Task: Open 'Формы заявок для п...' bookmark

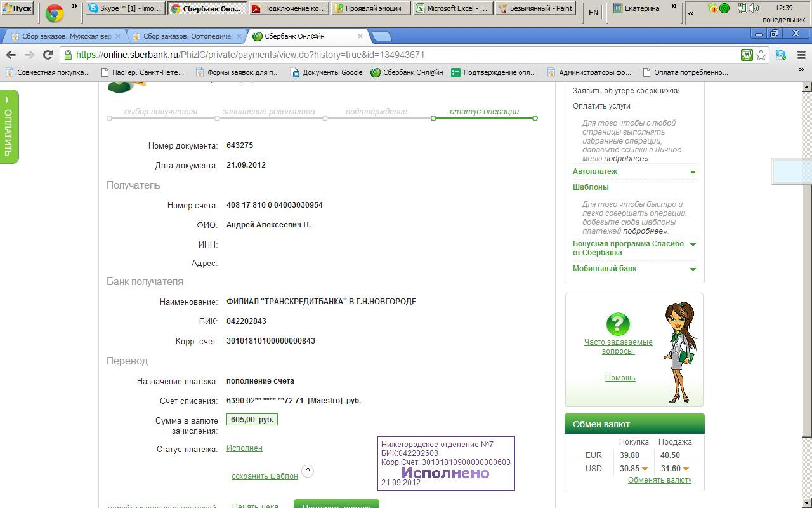Action: [x=237, y=72]
